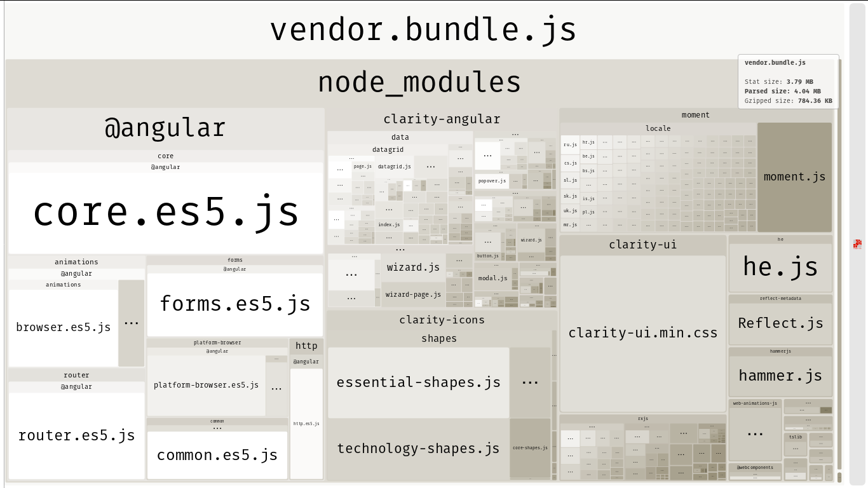Select the wizard-page.js block

pyautogui.click(x=413, y=295)
